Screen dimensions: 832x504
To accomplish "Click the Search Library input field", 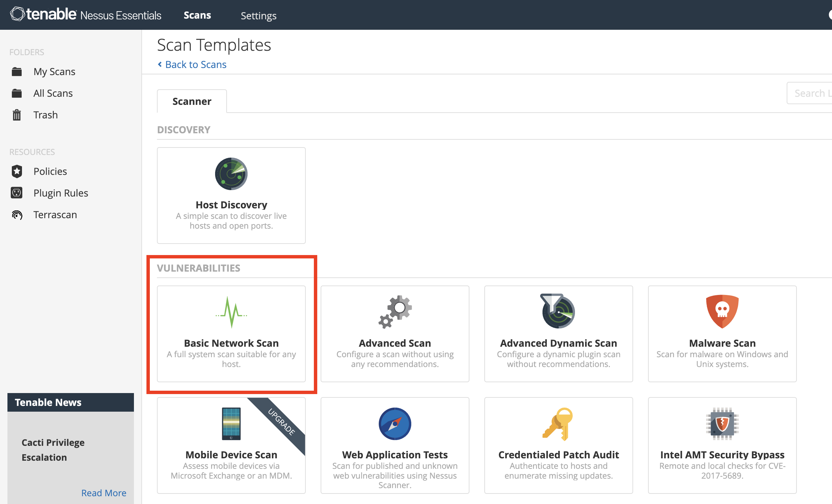I will (812, 93).
